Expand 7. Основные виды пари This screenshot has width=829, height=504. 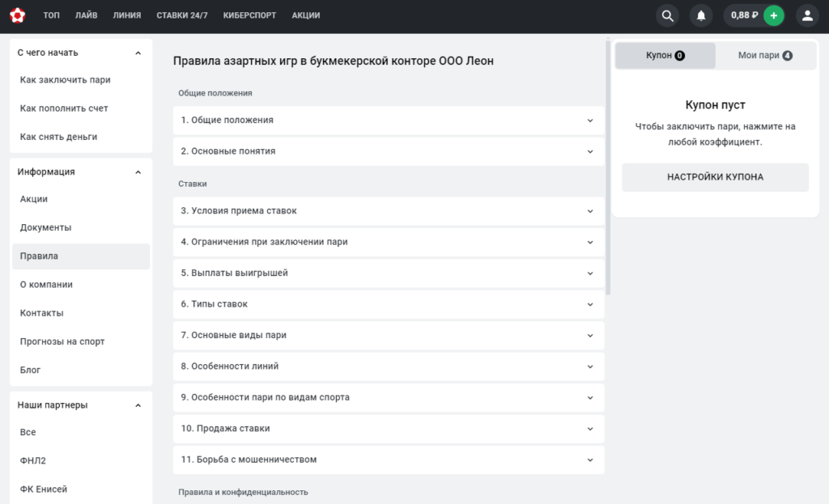coord(389,336)
